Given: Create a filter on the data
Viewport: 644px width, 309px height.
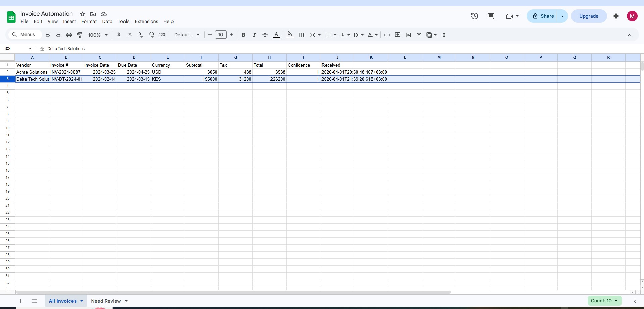Looking at the screenshot, I should pos(419,35).
